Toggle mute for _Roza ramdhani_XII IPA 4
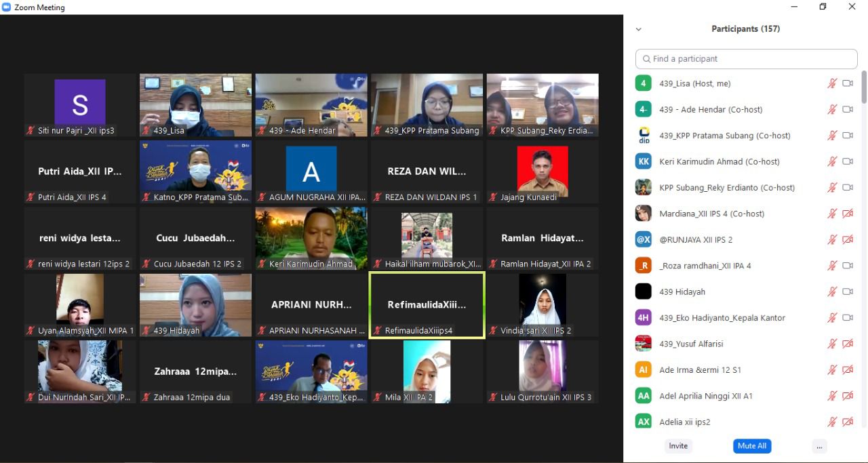Screen dimensions: 868x463 (x=832, y=266)
